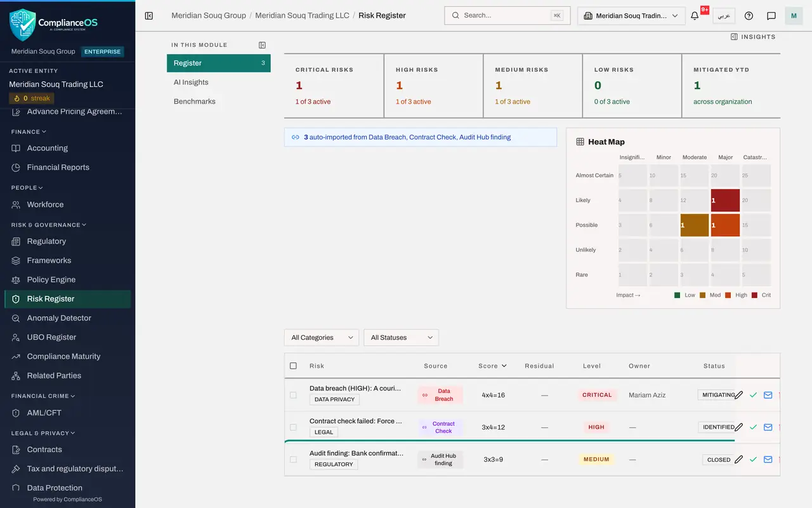Mark the Data breach risk with checkmark icon
Screen dimensions: 812x508
pos(753,395)
